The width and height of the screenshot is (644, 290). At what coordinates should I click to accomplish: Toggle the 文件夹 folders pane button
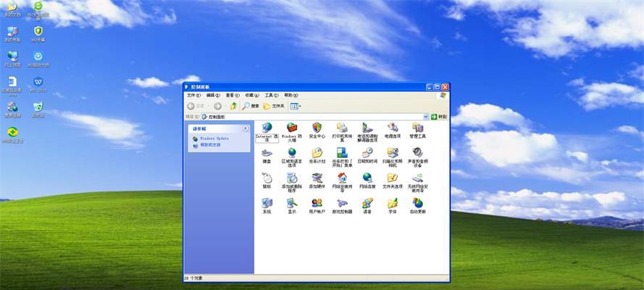274,107
